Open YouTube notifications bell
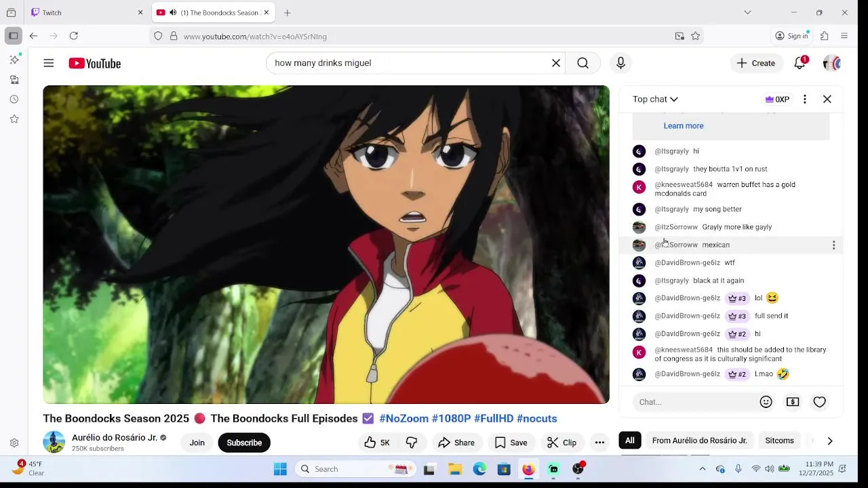Viewport: 868px width, 488px height. tap(800, 63)
